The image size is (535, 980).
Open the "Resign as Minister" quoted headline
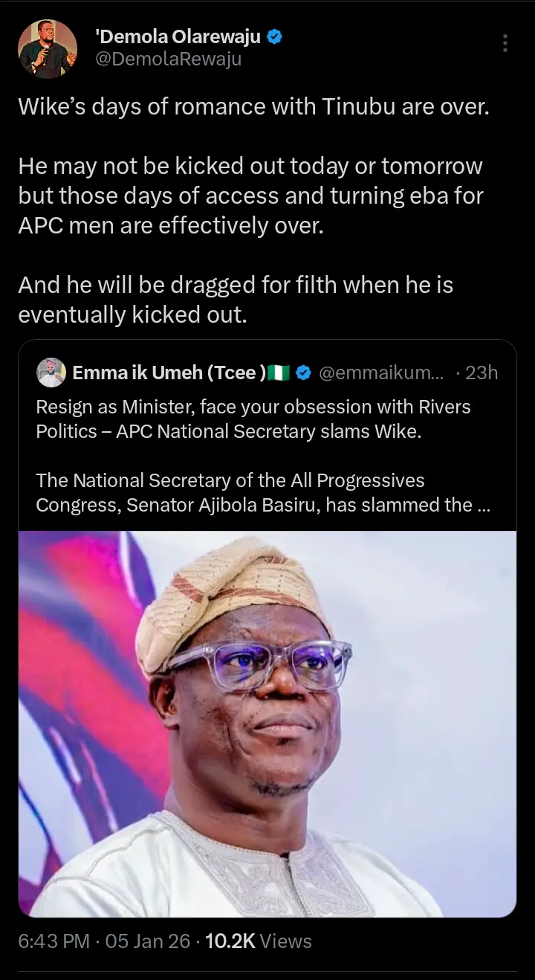[x=253, y=419]
